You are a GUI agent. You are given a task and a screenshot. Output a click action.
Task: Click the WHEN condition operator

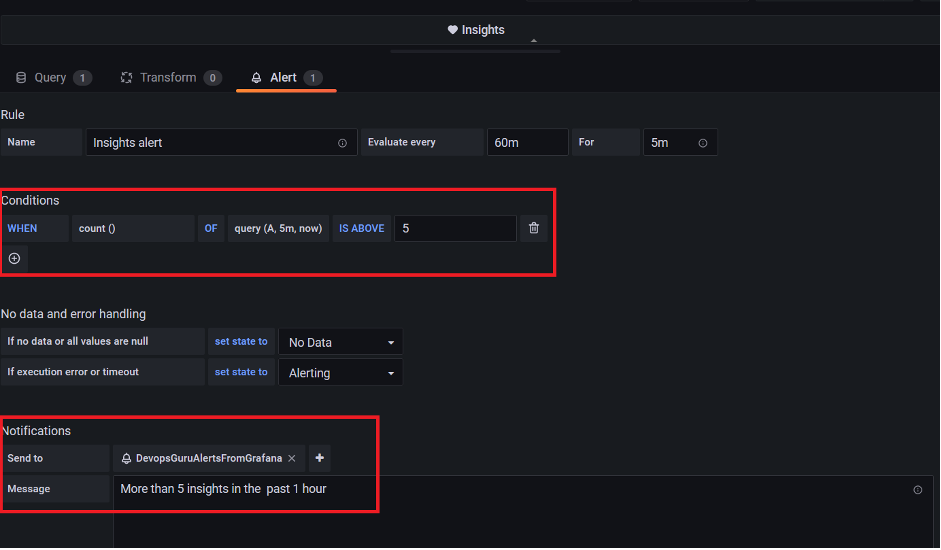(35, 228)
